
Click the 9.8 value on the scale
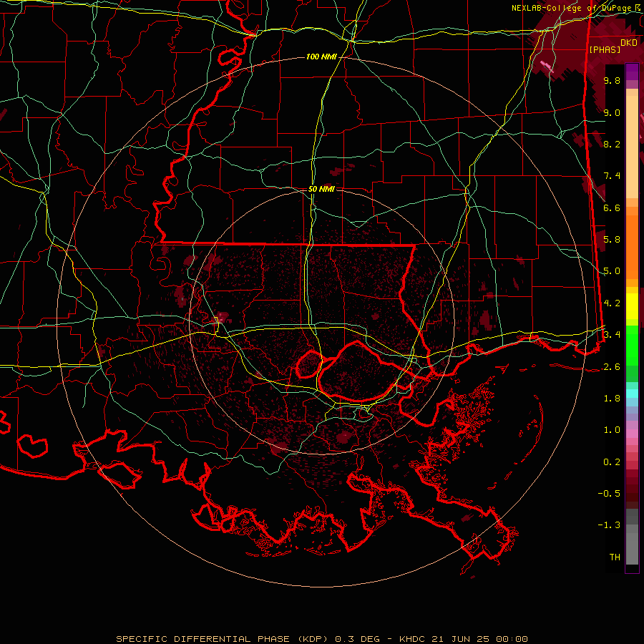click(x=612, y=80)
